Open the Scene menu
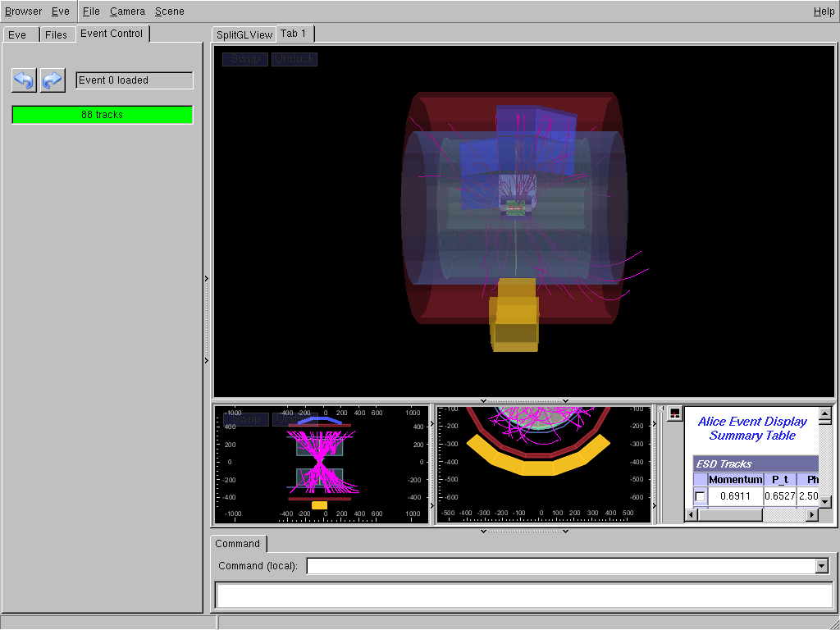Viewport: 840px width, 630px height. click(x=169, y=11)
